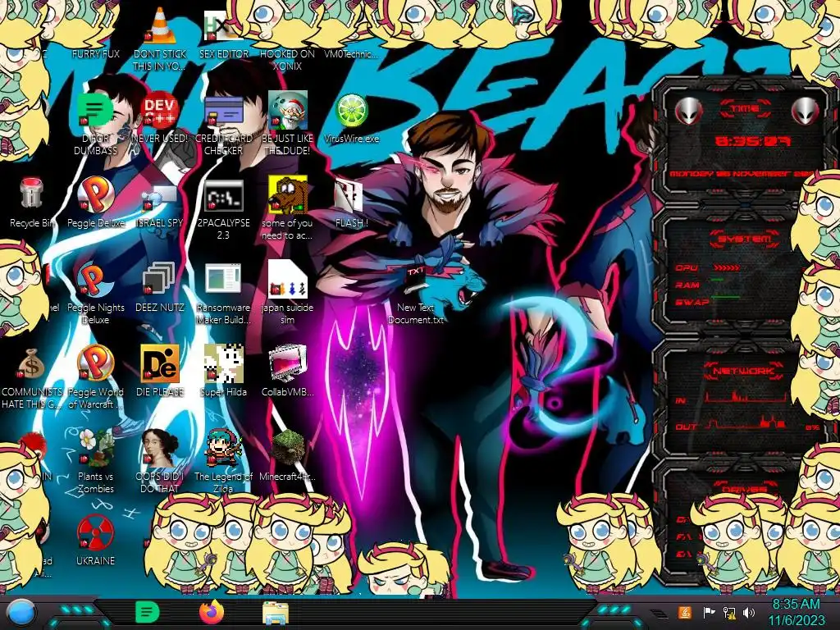Launch Super Hilda
Screen dimensions: 840x630
223,372
